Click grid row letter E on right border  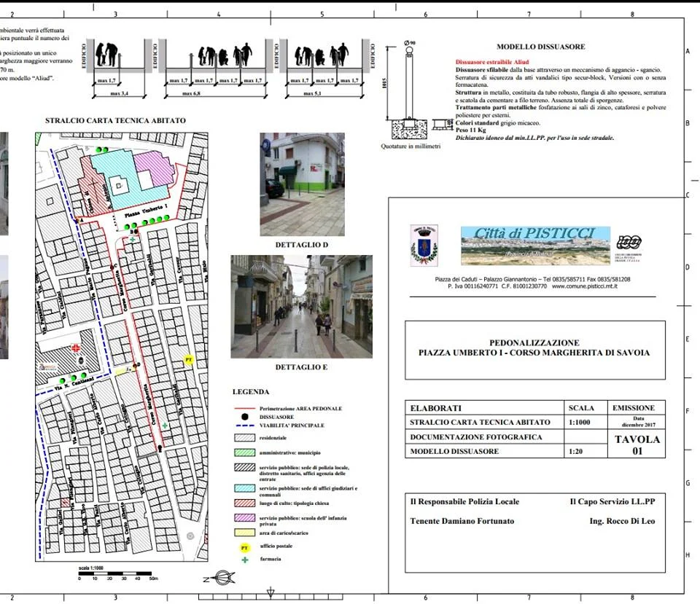(x=688, y=339)
